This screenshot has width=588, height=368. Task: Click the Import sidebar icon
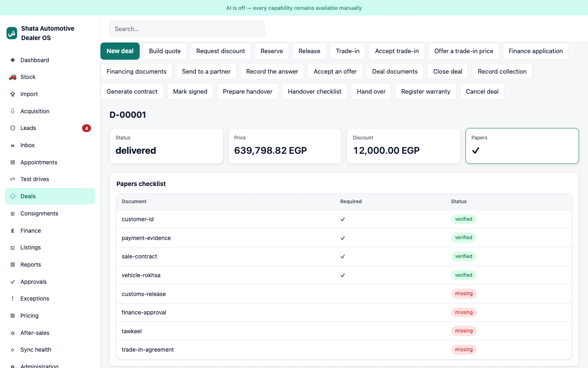point(13,94)
